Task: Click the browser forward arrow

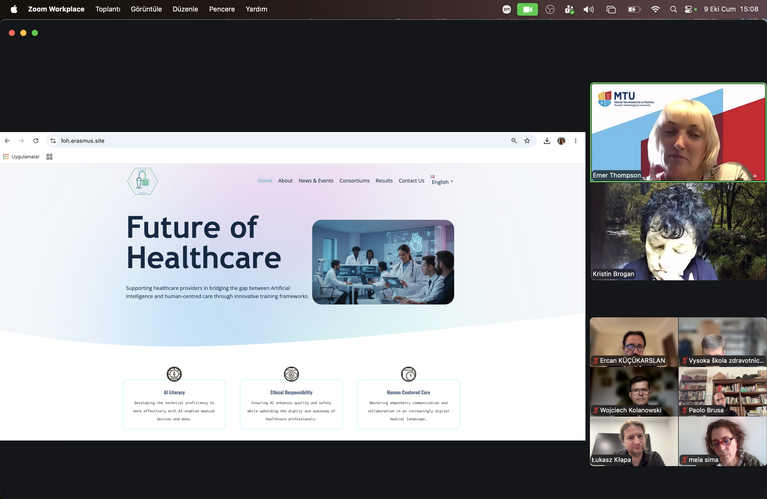Action: pos(22,141)
